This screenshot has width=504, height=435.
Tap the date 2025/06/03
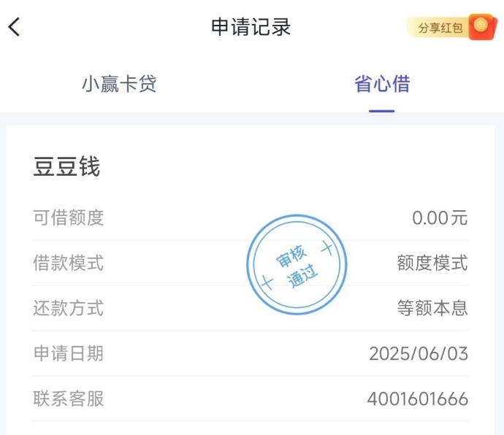pyautogui.click(x=419, y=353)
